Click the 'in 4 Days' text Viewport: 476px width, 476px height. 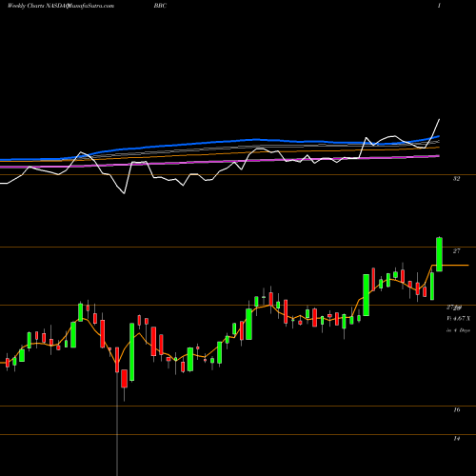click(458, 330)
